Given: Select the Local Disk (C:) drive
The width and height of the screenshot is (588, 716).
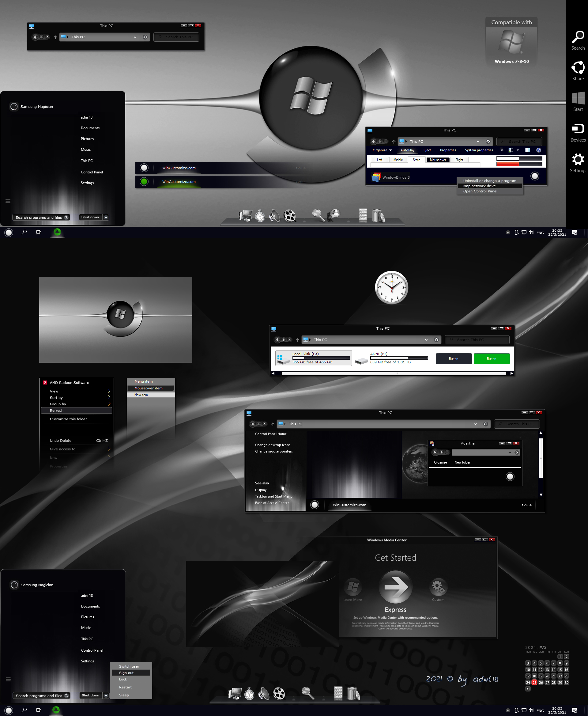Looking at the screenshot, I should [x=313, y=358].
